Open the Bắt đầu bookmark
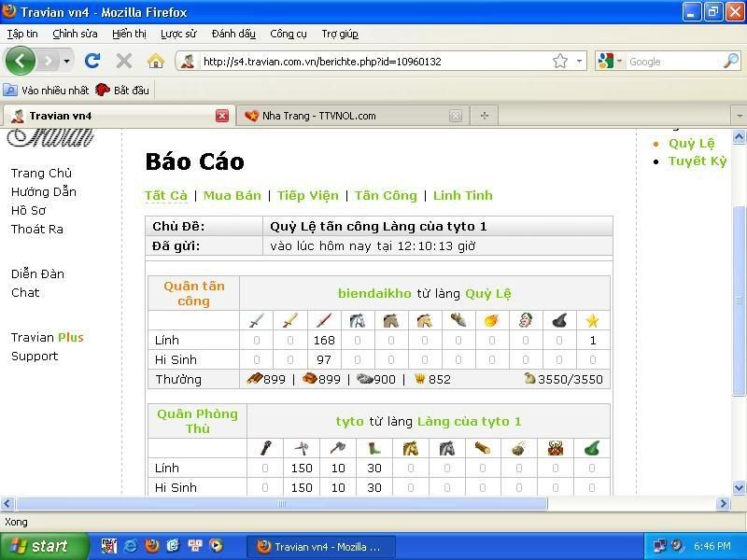The image size is (747, 560). [122, 90]
